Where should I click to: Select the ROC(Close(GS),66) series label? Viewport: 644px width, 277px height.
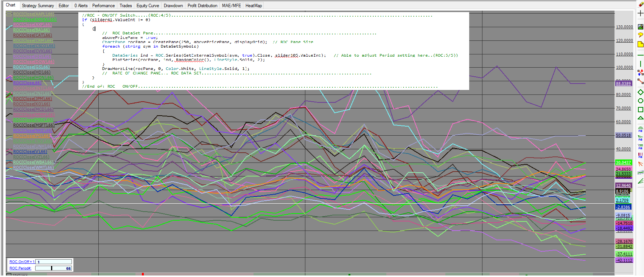pyautogui.click(x=31, y=67)
